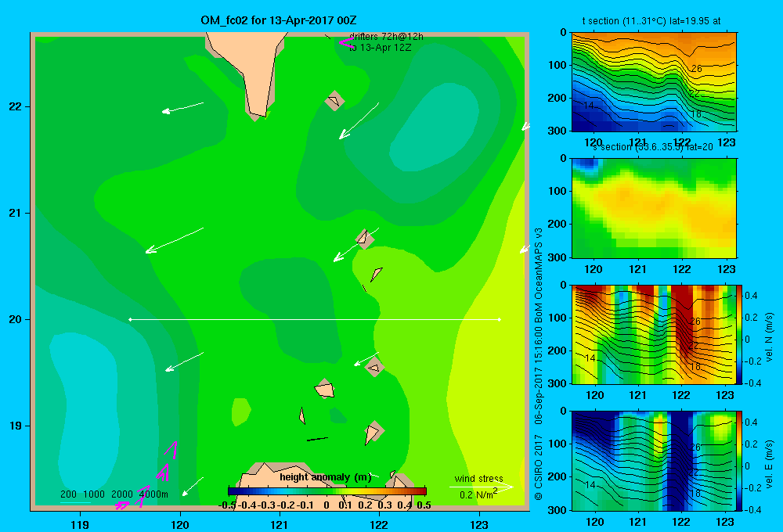Click the white section line at latitude 20

(x=315, y=319)
